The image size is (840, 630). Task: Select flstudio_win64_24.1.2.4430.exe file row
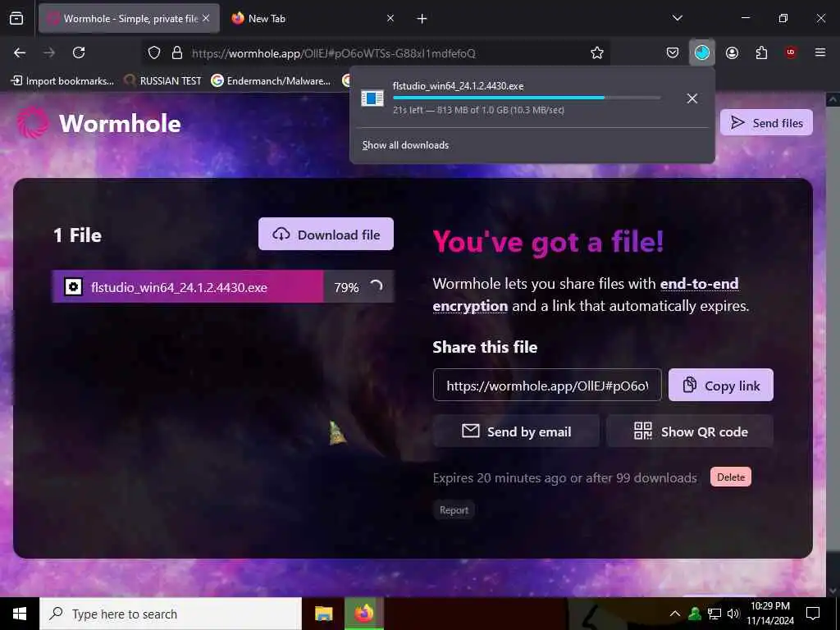(x=223, y=286)
